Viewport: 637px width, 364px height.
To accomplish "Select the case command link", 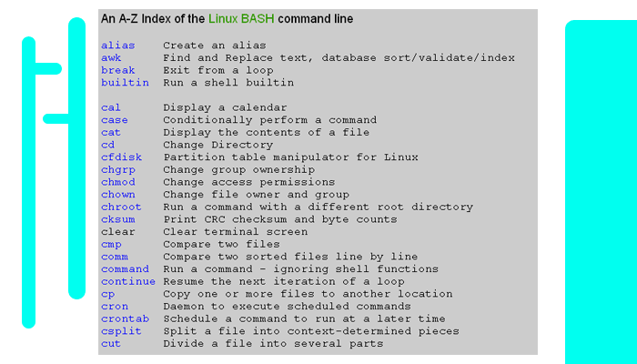I will pos(114,120).
